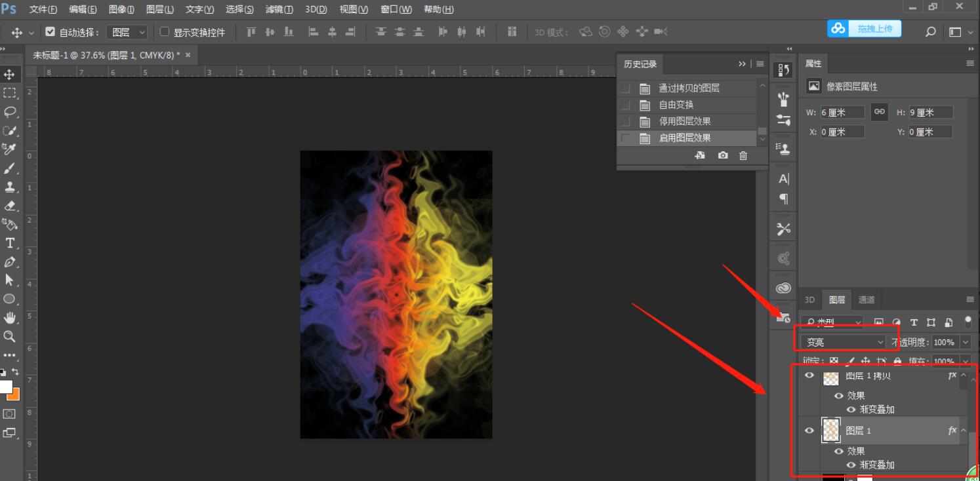Hide layer 图层 1 拷贝 with eye icon
Viewport: 980px width, 481px height.
809,375
